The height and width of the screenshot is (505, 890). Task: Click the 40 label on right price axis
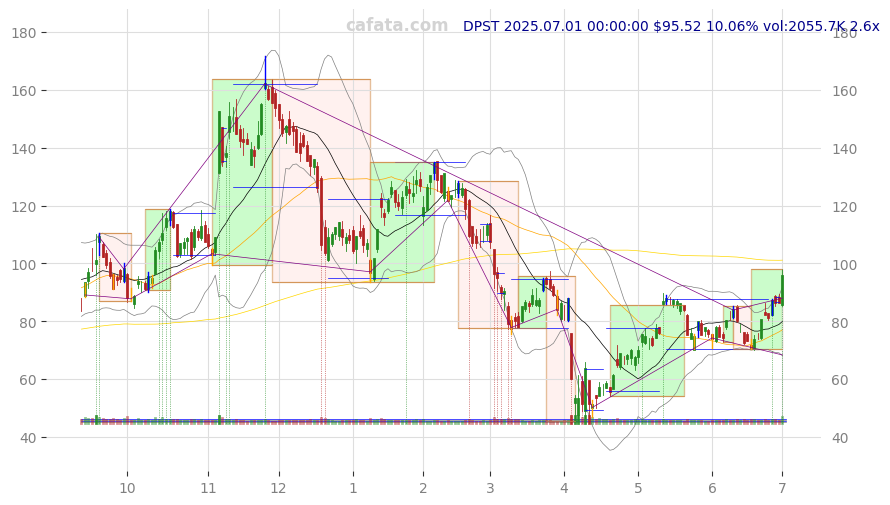click(841, 437)
